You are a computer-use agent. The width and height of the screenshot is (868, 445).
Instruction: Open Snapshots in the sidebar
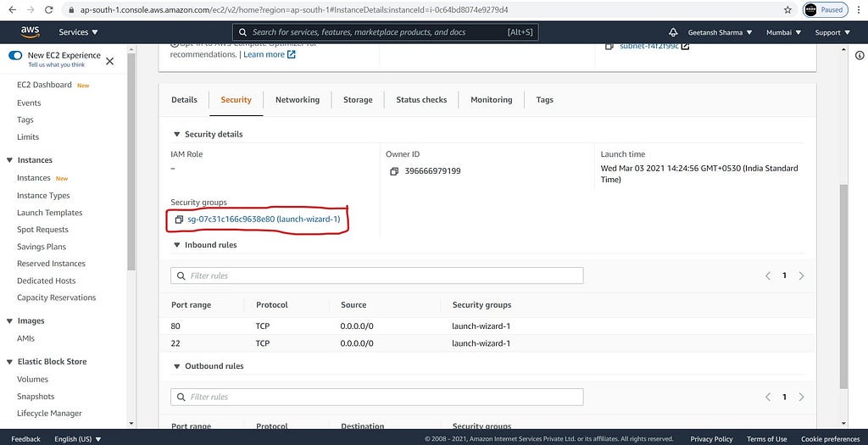36,397
